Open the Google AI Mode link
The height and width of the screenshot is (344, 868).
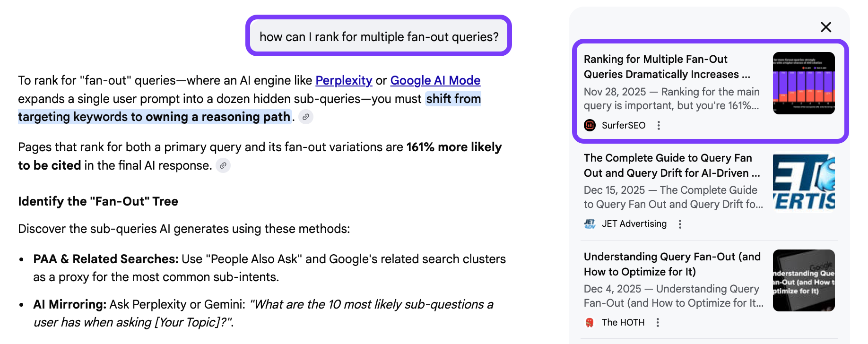435,80
